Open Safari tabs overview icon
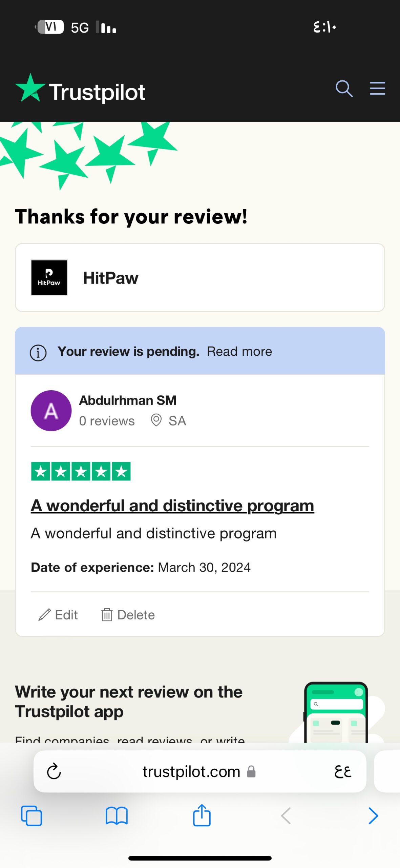400x868 pixels. point(31,815)
